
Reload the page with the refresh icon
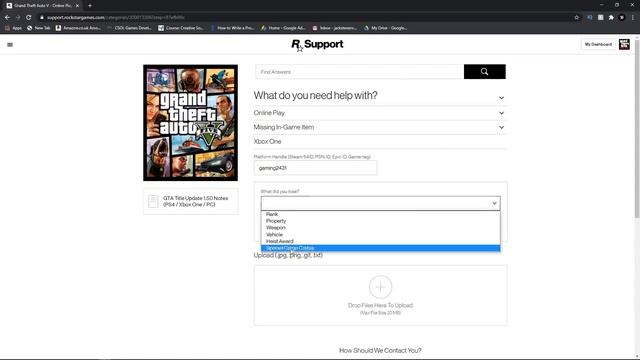[29, 18]
